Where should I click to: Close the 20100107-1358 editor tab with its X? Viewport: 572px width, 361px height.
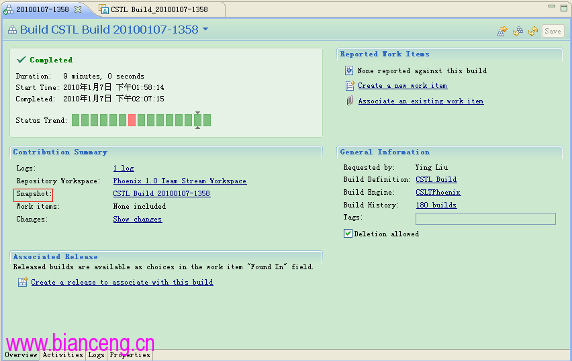click(x=77, y=9)
